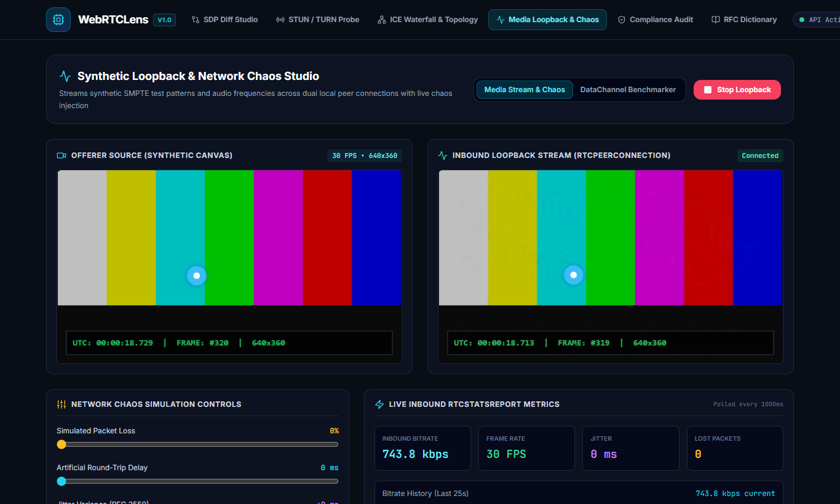Click the "Polled every 1000ms" note
840x504 pixels.
[x=748, y=404]
